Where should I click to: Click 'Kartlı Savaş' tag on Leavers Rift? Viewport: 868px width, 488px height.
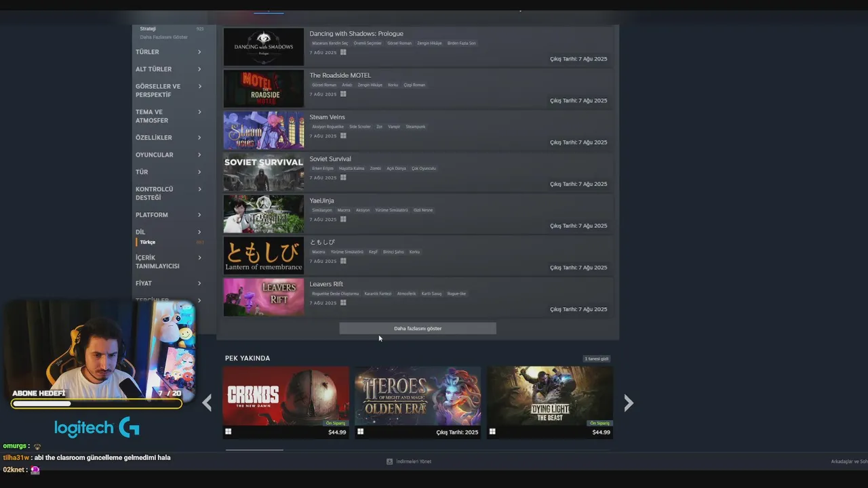point(431,293)
